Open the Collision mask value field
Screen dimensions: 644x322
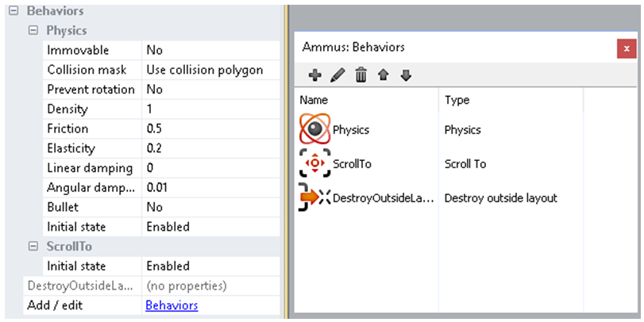tap(210, 70)
